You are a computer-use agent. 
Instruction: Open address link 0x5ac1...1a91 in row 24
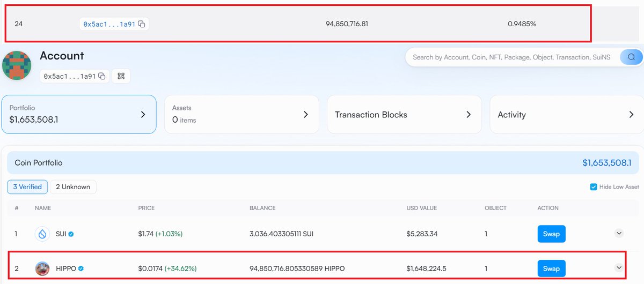[x=109, y=24]
